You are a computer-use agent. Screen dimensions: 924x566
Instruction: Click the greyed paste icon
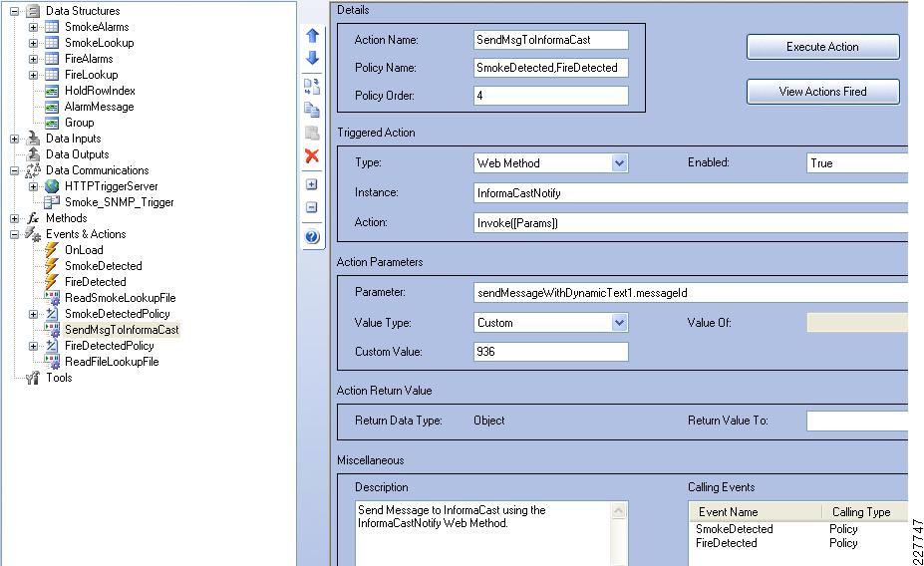[312, 133]
